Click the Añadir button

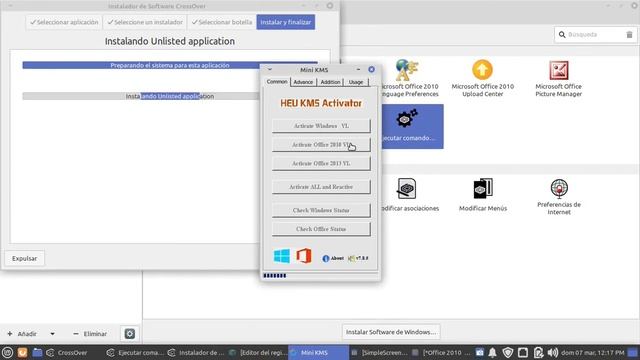(x=22, y=334)
